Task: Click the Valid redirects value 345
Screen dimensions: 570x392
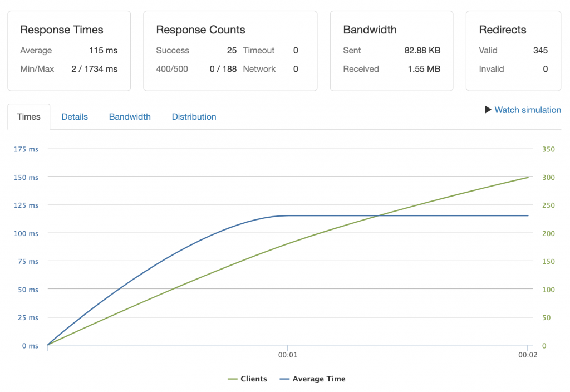Action: (x=540, y=50)
